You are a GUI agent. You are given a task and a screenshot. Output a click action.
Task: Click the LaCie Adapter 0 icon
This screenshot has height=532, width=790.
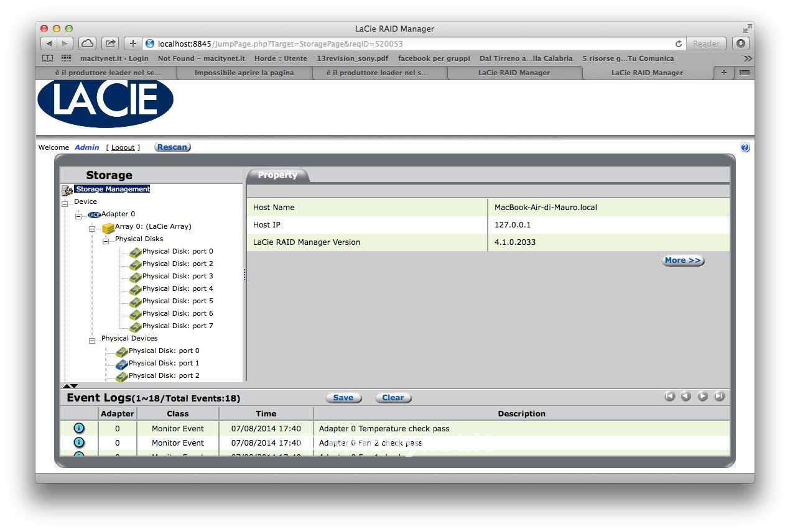[x=94, y=214]
